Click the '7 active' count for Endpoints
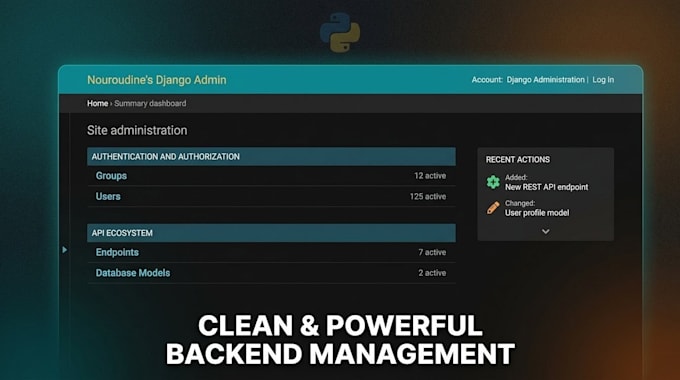680x380 pixels. click(x=432, y=252)
